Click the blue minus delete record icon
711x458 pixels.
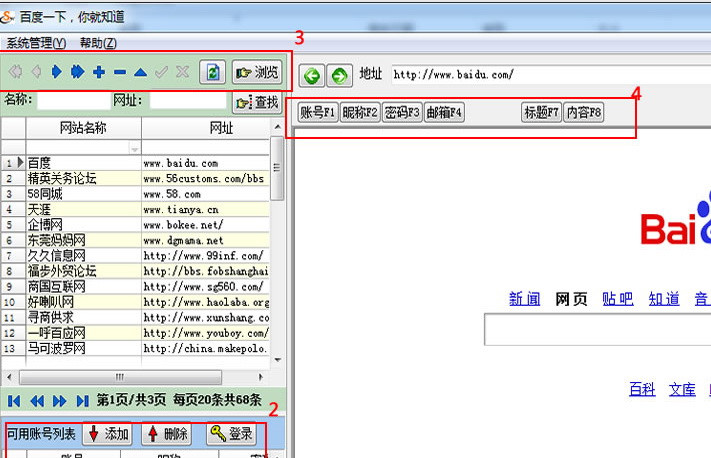pyautogui.click(x=120, y=72)
